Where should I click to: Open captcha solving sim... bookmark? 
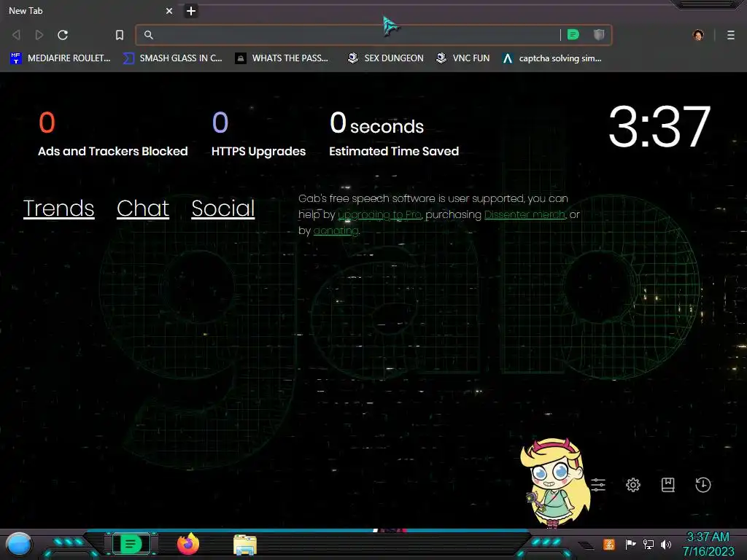552,58
